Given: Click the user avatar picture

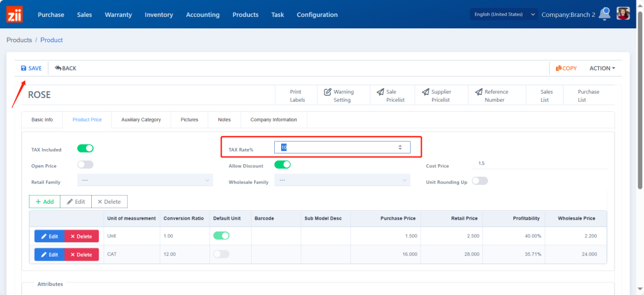Looking at the screenshot, I should click(623, 14).
